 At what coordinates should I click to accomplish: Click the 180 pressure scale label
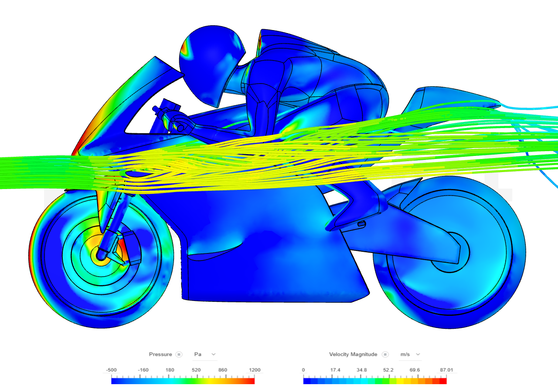point(170,370)
